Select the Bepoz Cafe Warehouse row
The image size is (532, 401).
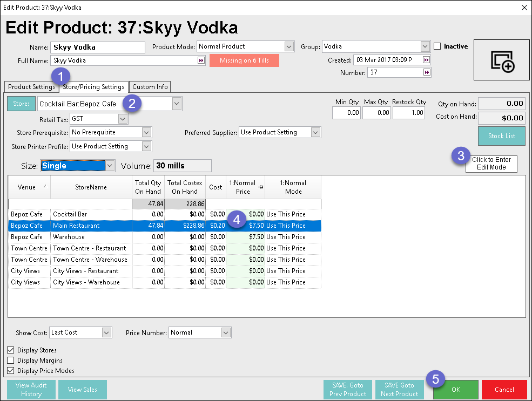(165, 237)
